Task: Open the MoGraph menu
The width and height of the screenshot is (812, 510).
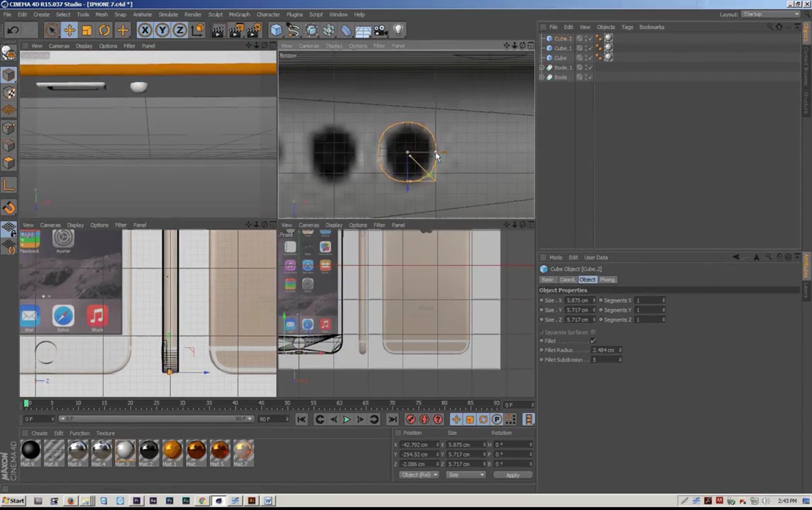Action: [x=239, y=15]
